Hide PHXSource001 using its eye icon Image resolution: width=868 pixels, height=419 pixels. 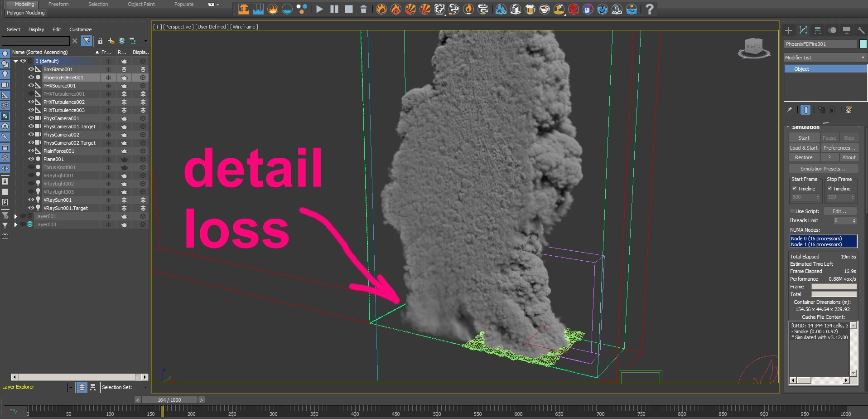click(31, 86)
